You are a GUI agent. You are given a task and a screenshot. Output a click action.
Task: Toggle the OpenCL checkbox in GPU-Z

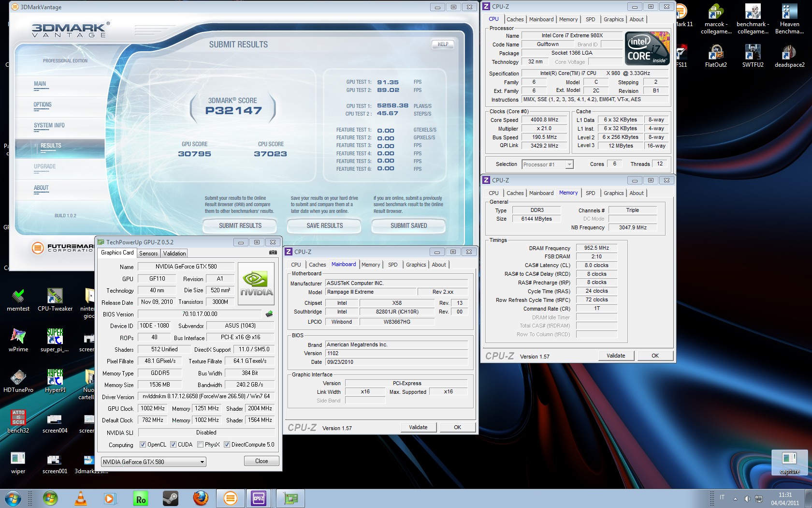[143, 445]
